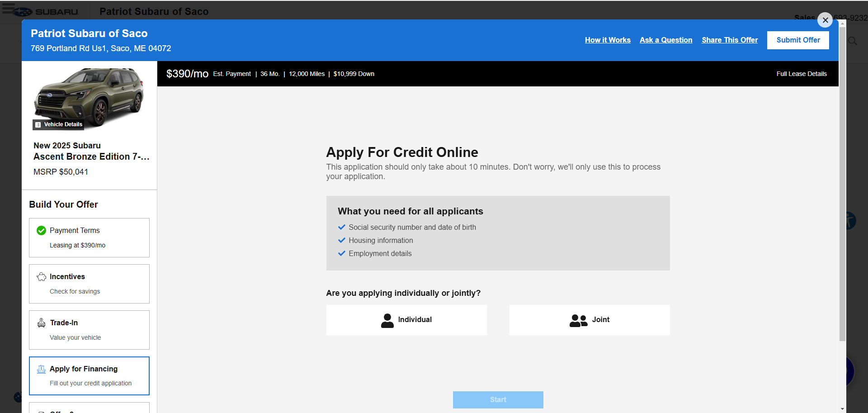The width and height of the screenshot is (868, 413).
Task: Open the Trade-In step
Action: (x=89, y=330)
